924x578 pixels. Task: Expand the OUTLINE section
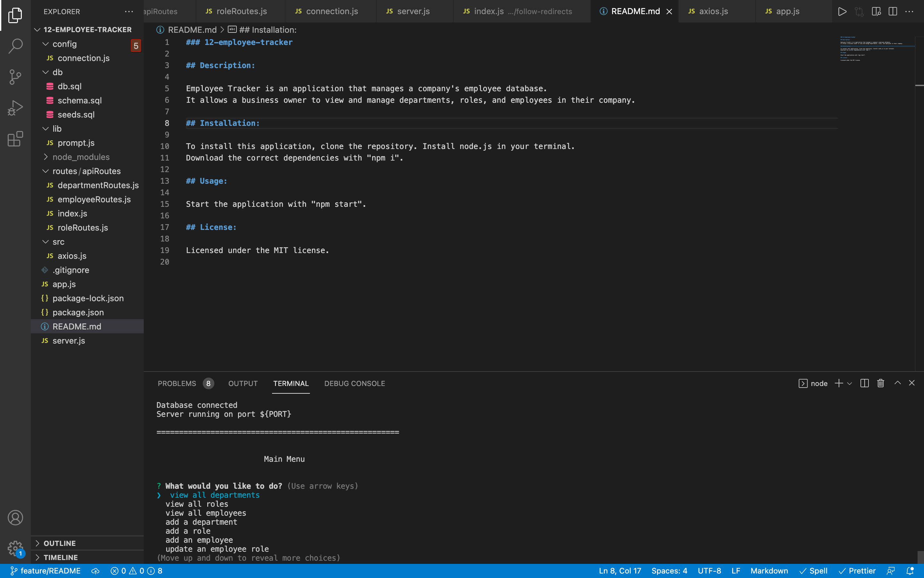tap(87, 543)
